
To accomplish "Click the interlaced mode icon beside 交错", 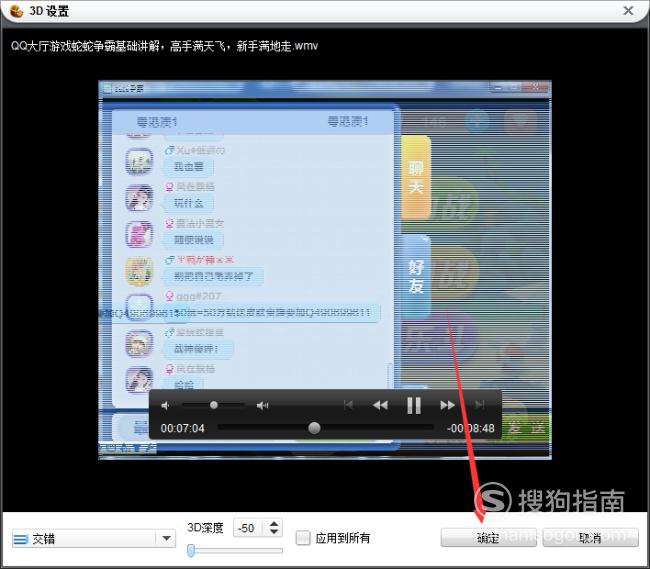I will [21, 539].
